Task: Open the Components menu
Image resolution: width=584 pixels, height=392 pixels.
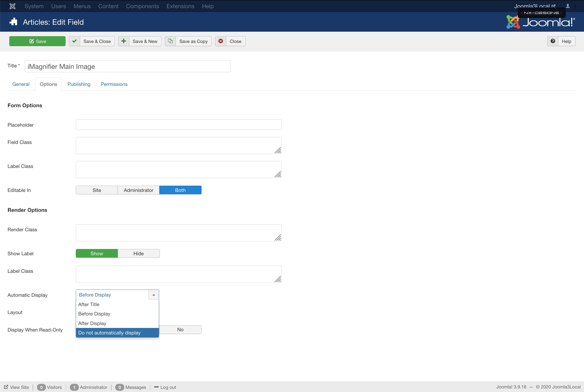Action: point(143,6)
